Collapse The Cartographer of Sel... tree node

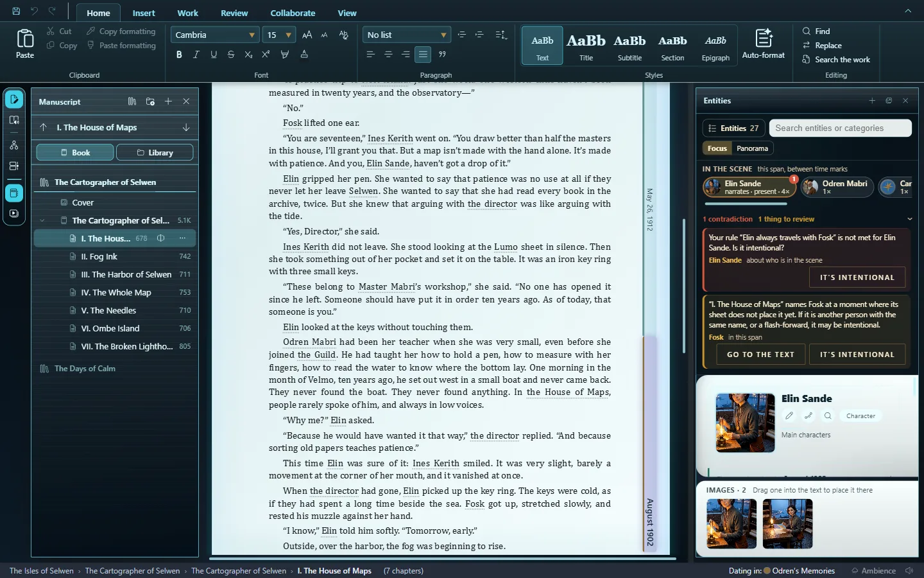click(x=42, y=220)
